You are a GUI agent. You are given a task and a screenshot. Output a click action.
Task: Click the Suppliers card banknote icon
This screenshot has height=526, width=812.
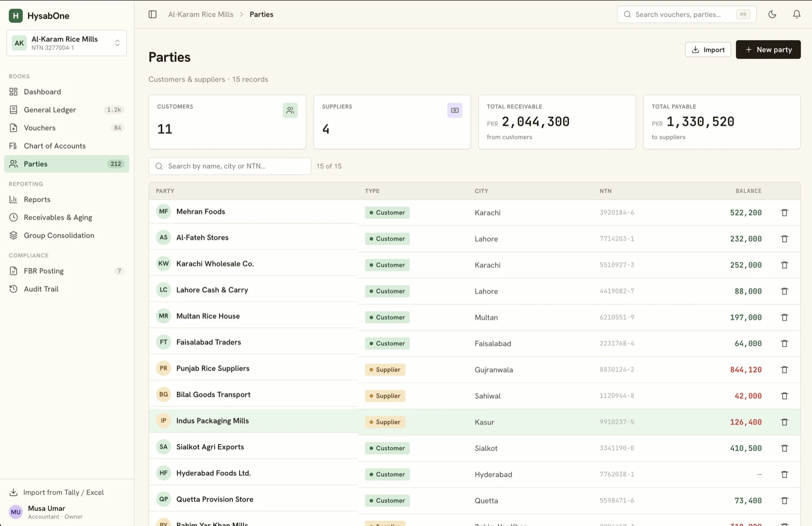(x=455, y=110)
